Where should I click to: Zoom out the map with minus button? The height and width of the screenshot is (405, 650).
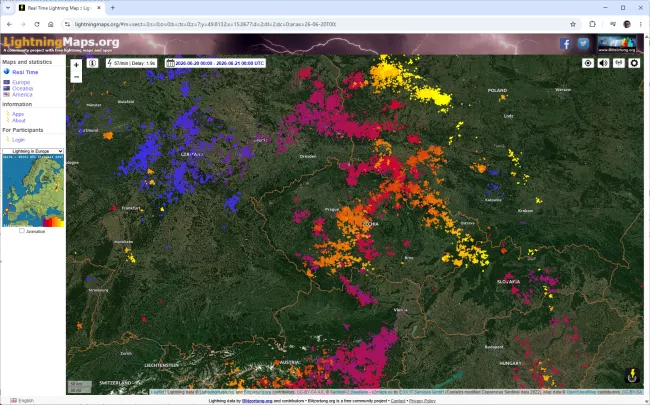click(x=76, y=77)
